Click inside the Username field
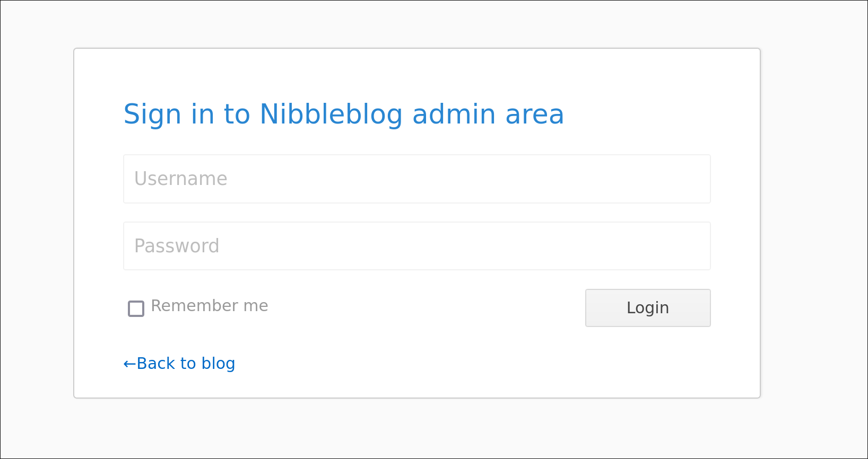 coord(416,179)
